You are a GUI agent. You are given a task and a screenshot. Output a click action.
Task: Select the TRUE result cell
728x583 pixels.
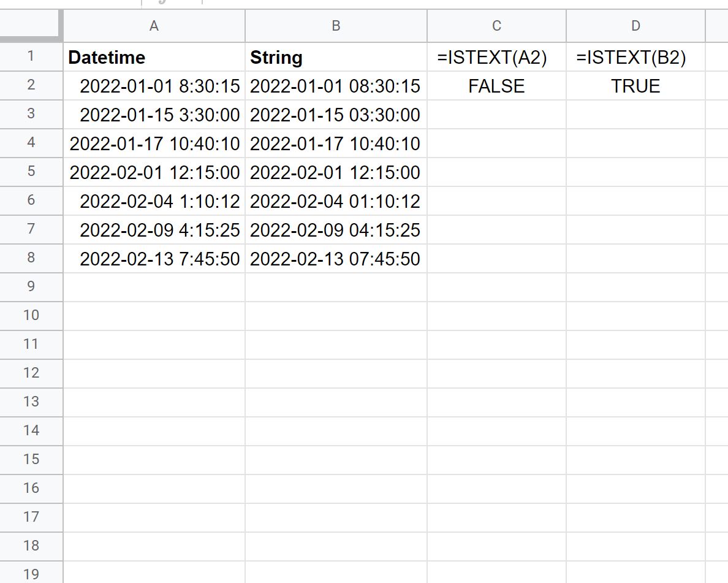coord(635,86)
